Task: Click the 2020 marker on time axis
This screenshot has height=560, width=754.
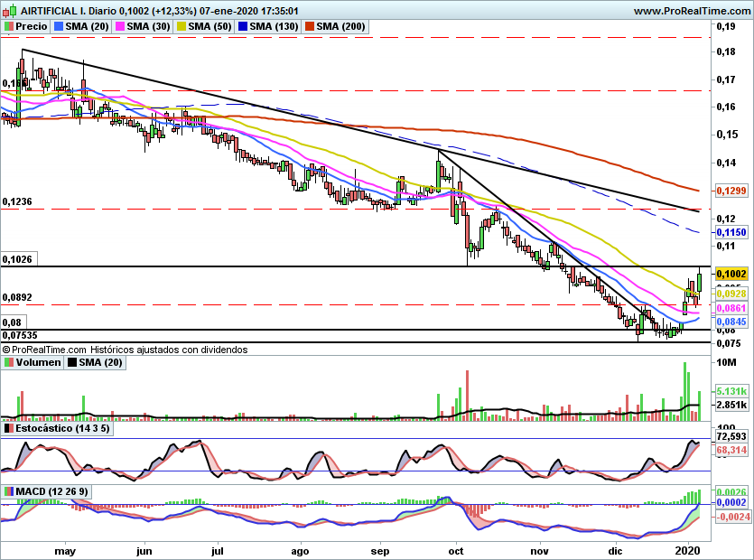Action: coord(688,548)
